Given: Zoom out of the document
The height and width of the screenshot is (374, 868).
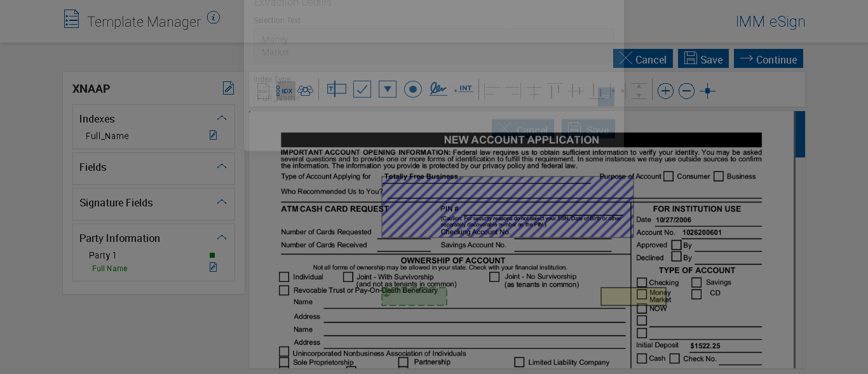Looking at the screenshot, I should coord(686,91).
